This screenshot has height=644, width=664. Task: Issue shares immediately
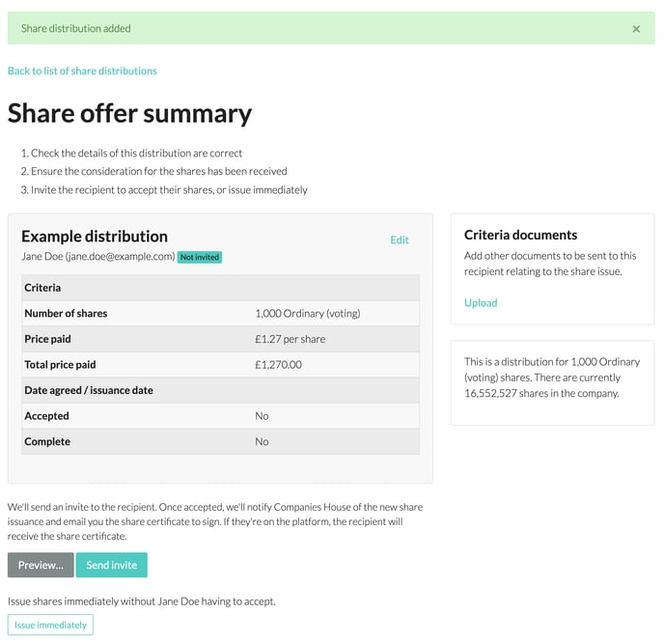[50, 625]
